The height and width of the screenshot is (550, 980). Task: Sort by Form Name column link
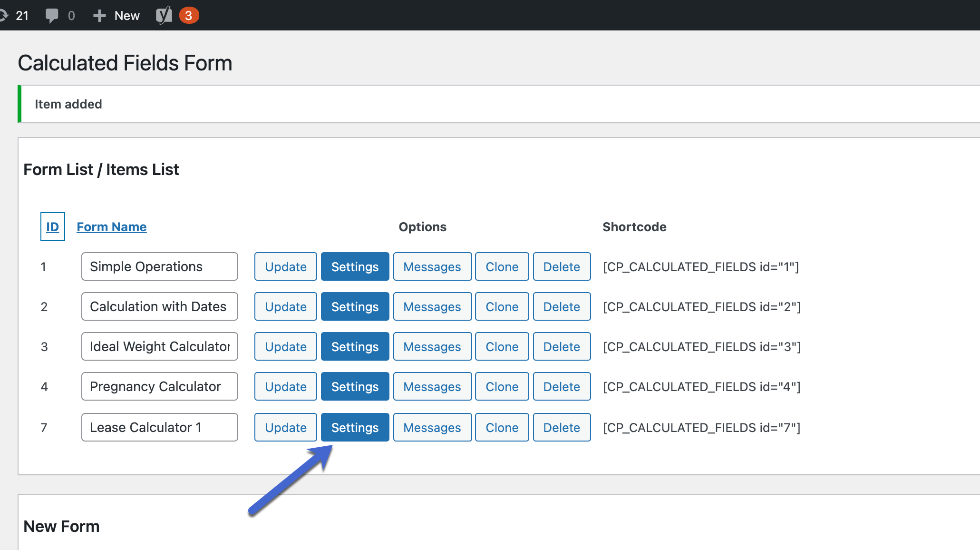(x=112, y=227)
